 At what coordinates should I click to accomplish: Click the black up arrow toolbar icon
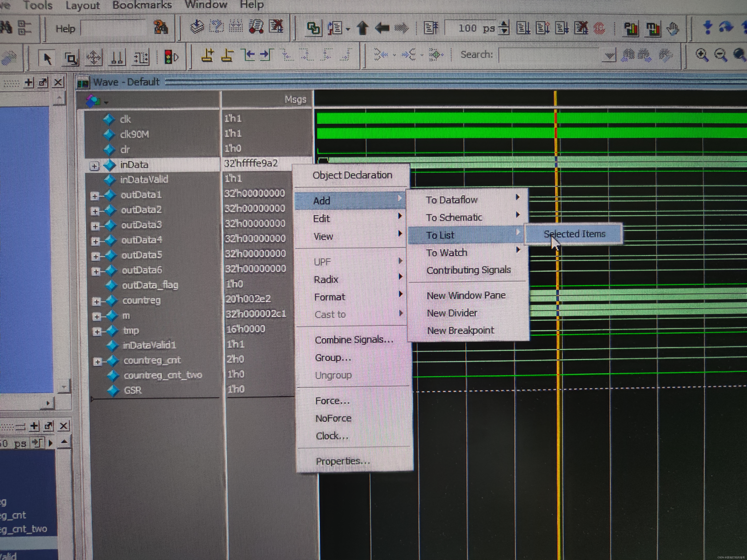pyautogui.click(x=363, y=28)
